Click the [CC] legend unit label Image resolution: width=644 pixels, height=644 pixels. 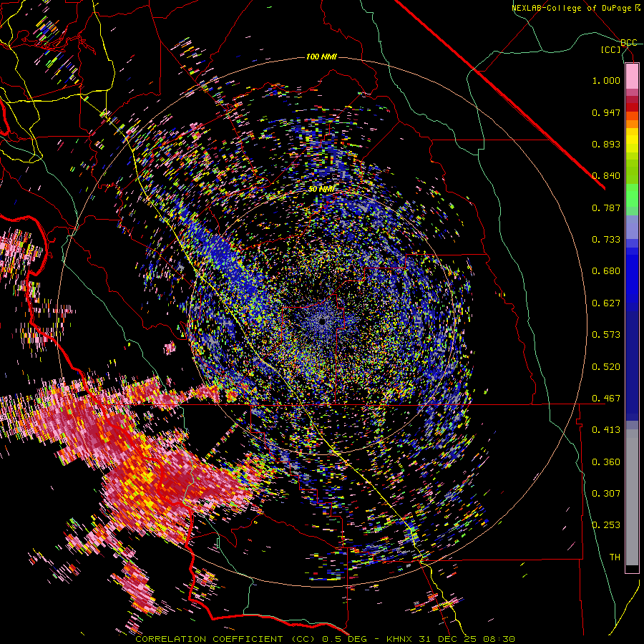pyautogui.click(x=611, y=49)
